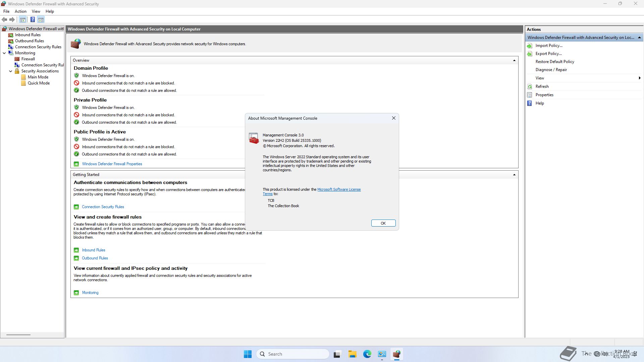Click the firewall app icon in taskbar

397,354
